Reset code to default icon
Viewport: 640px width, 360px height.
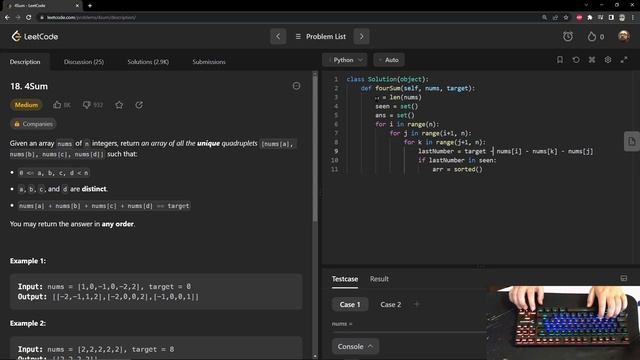(576, 60)
